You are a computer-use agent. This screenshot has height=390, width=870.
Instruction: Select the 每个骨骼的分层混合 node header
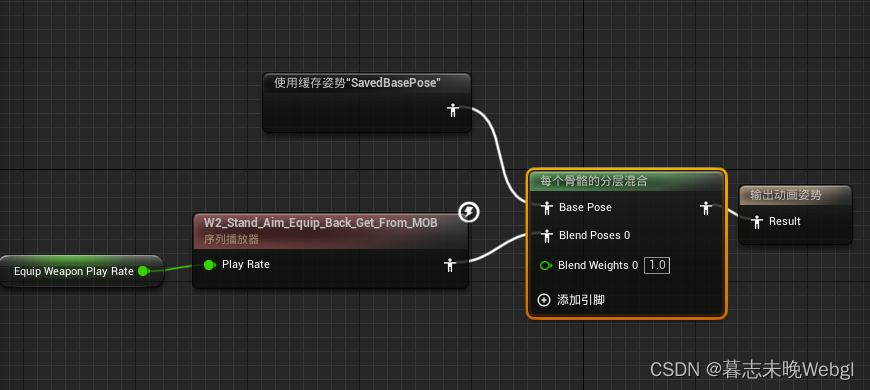click(626, 181)
